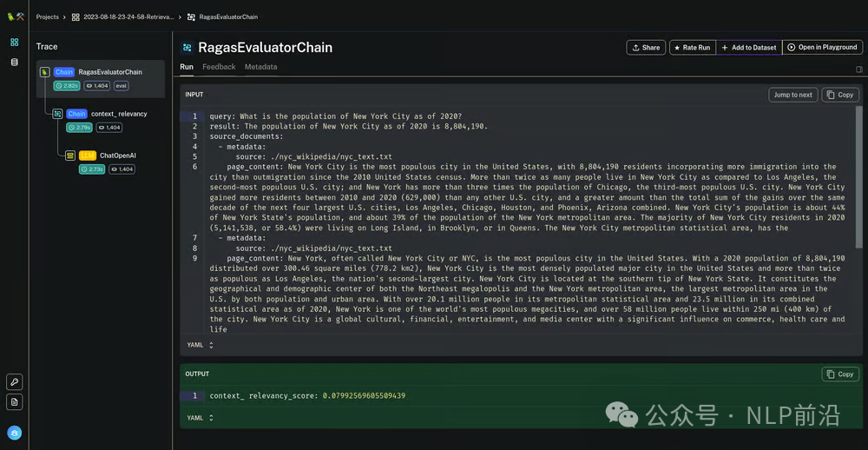This screenshot has width=868, height=450.
Task: Click the Rate Run button
Action: (692, 48)
